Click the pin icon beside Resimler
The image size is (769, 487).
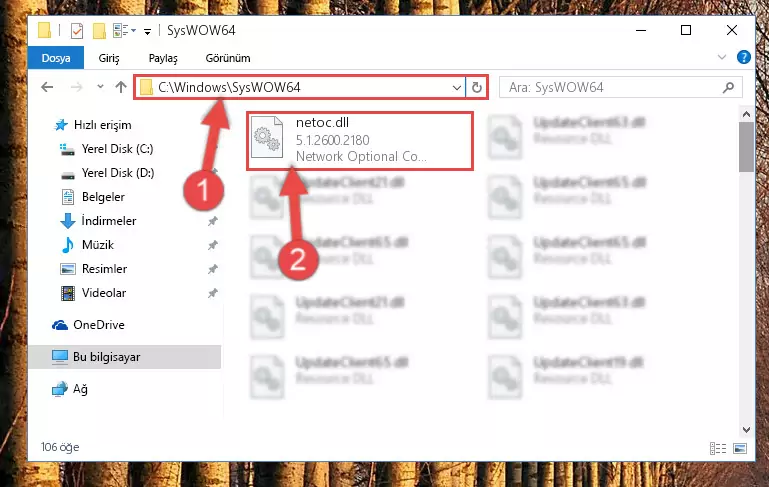click(x=212, y=269)
